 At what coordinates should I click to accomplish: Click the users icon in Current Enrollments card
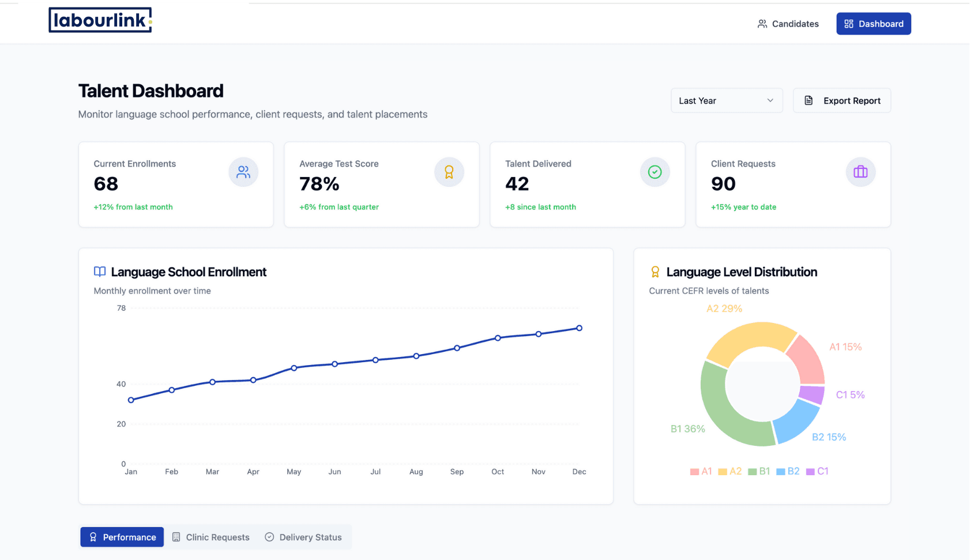point(243,172)
